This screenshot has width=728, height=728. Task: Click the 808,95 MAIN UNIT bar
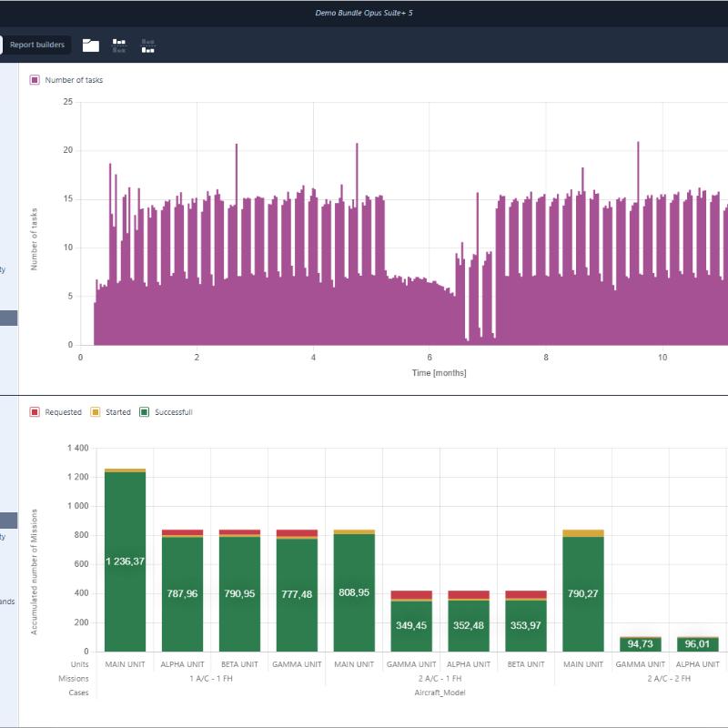(354, 592)
